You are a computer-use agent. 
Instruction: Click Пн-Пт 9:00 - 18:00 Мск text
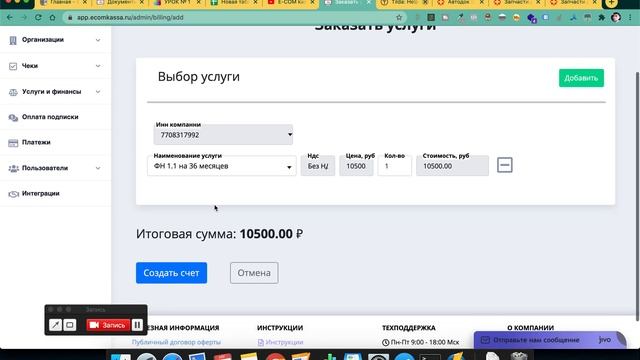[424, 342]
